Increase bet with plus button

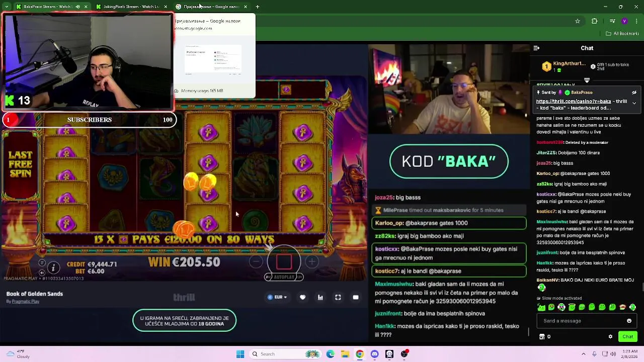tap(312, 261)
